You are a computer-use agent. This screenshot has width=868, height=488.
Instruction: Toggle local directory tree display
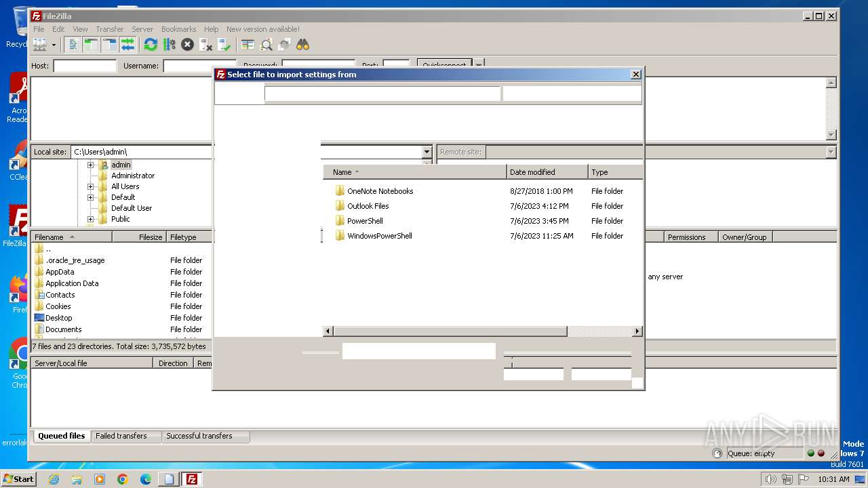(91, 45)
